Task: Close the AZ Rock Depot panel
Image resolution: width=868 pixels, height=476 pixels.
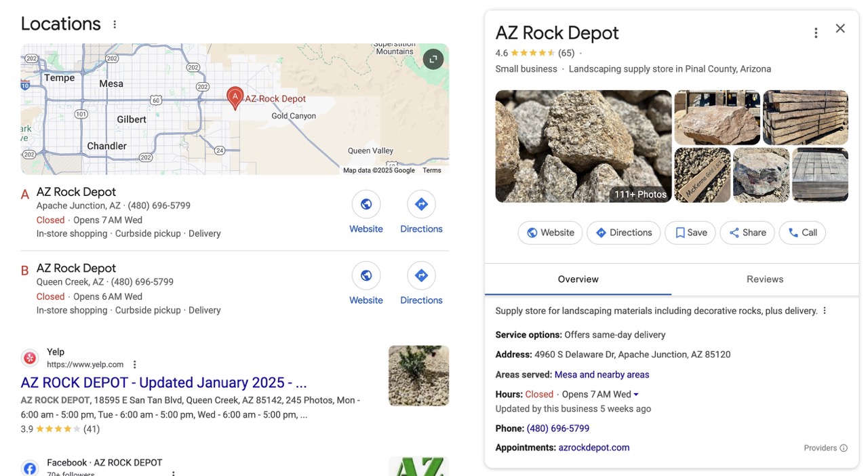Action: point(840,28)
